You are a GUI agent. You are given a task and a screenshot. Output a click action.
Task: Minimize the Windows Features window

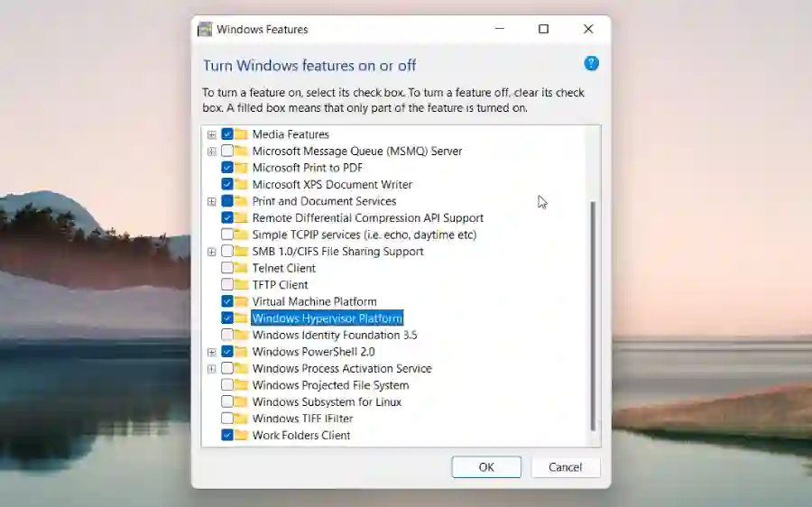[499, 29]
